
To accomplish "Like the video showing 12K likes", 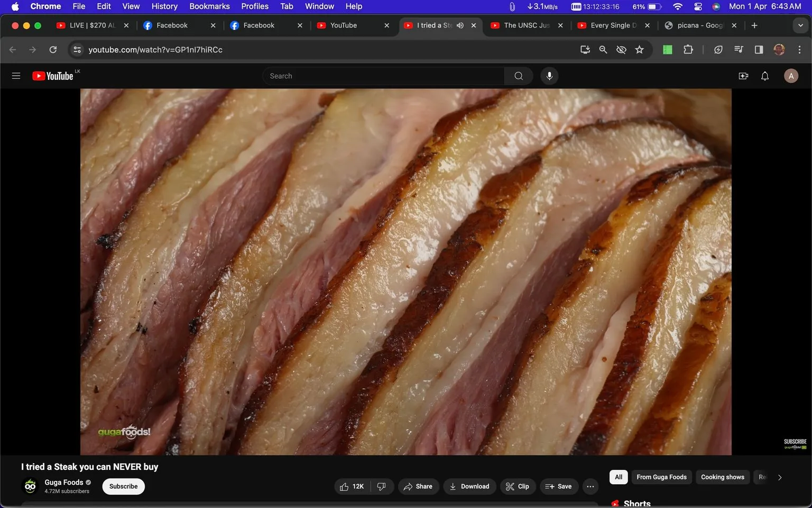I will point(350,486).
